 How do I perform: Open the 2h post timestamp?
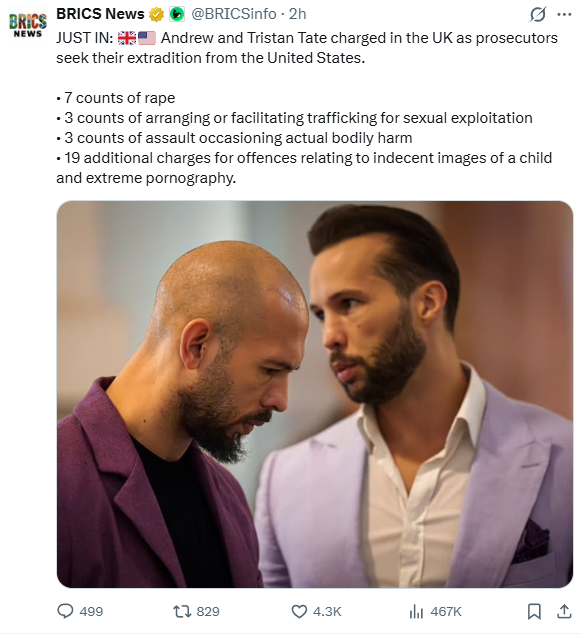[297, 14]
